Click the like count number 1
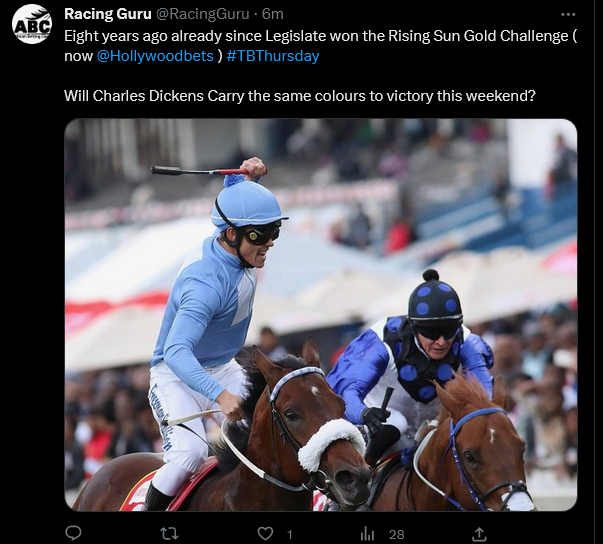The width and height of the screenshot is (603, 544). (290, 534)
